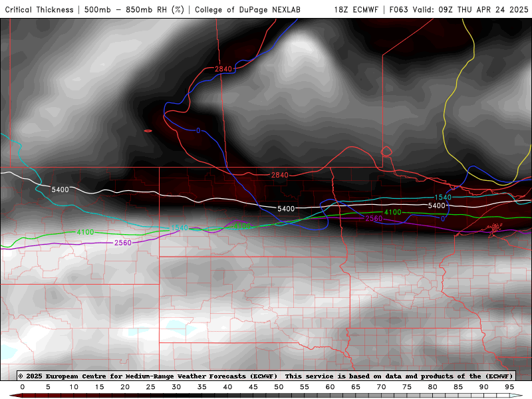Select the "500mb – 850mb RH (%)" header text
The width and height of the screenshot is (532, 399).
click(x=134, y=10)
